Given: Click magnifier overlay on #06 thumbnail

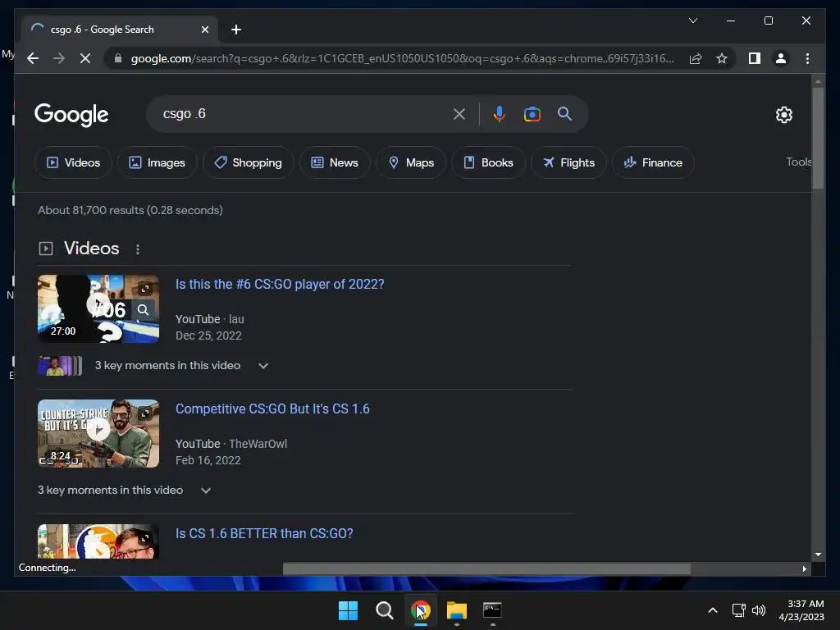Looking at the screenshot, I should click(x=143, y=309).
